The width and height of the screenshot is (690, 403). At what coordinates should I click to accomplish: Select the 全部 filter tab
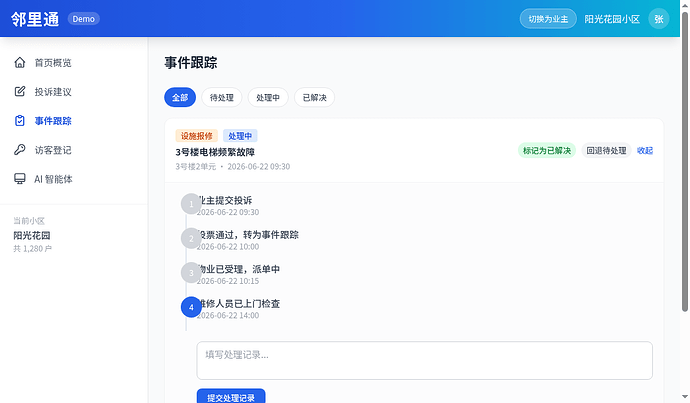tap(180, 97)
